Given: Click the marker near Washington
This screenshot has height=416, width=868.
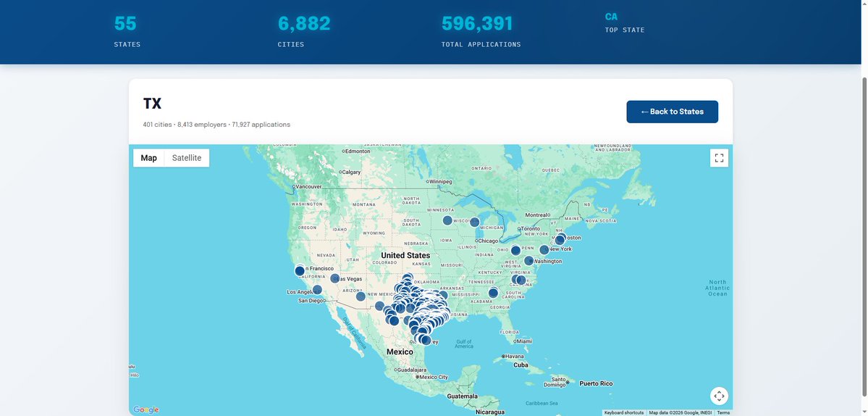Looking at the screenshot, I should 528,260.
